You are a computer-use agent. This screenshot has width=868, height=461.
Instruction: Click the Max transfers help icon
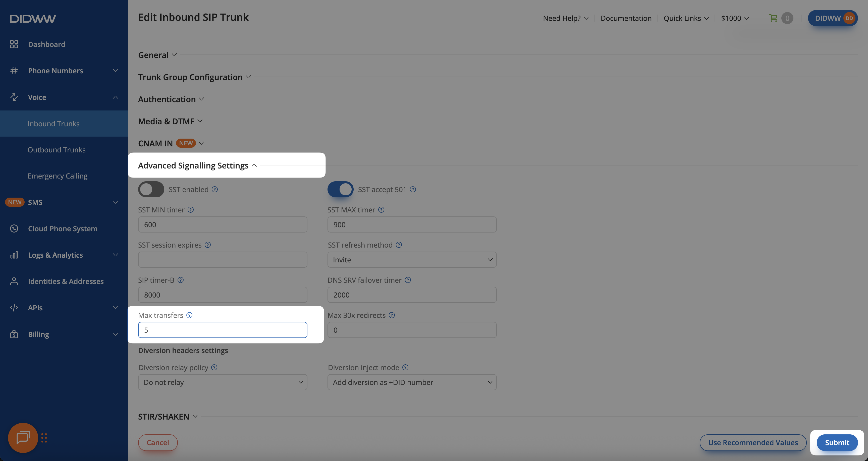pyautogui.click(x=189, y=315)
